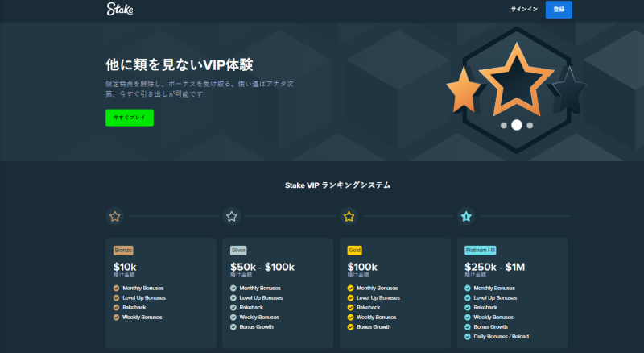Select the last carousel dot
The image size is (644, 353).
[x=530, y=126]
